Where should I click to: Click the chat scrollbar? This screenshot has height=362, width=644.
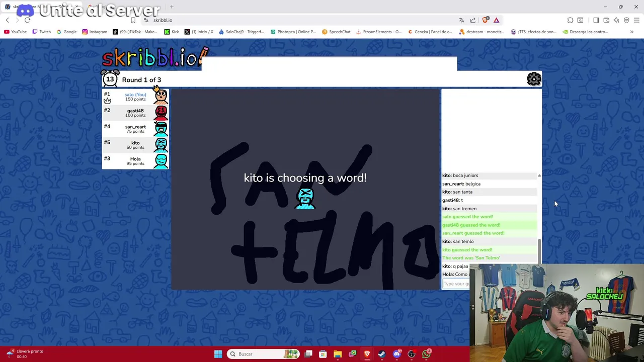pos(539,250)
